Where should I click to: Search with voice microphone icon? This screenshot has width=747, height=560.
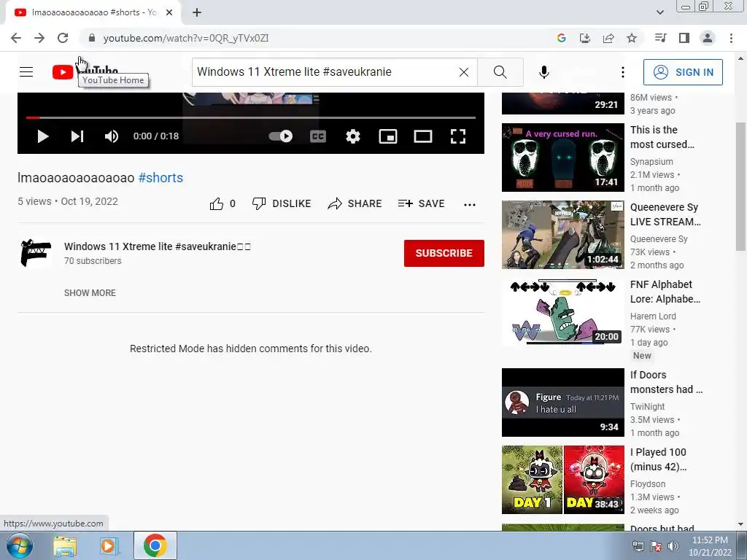click(544, 72)
